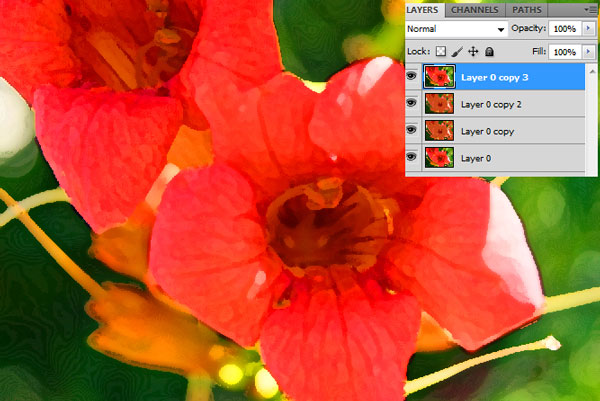Viewport: 600px width, 401px height.
Task: Click the layers list scroll up arrow
Action: (592, 71)
